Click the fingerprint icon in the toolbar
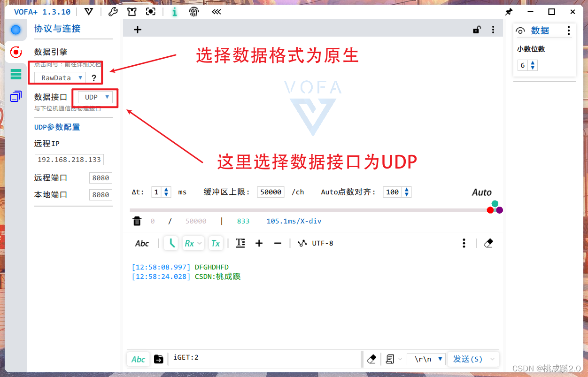Image resolution: width=588 pixels, height=377 pixels. pyautogui.click(x=194, y=11)
